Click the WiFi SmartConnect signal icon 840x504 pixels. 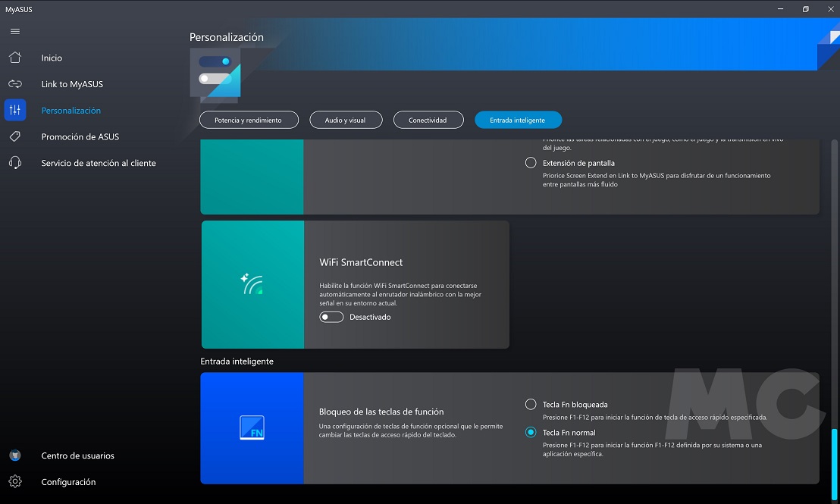[x=252, y=284]
